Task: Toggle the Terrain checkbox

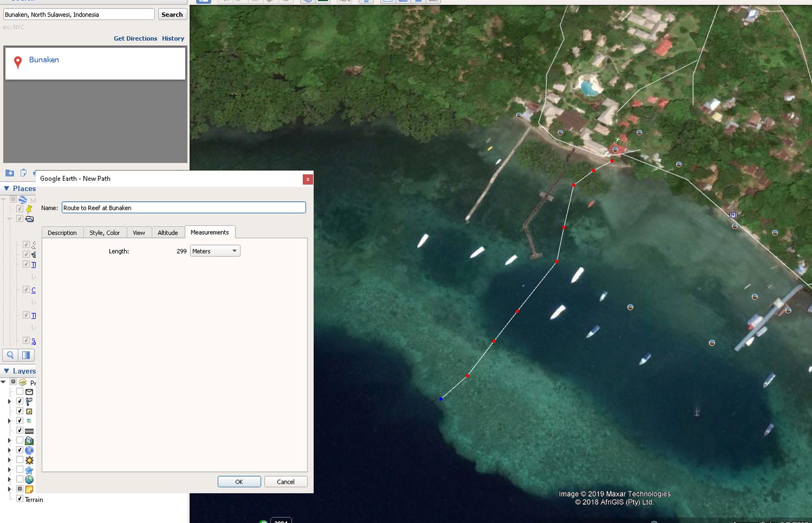Action: pos(19,499)
